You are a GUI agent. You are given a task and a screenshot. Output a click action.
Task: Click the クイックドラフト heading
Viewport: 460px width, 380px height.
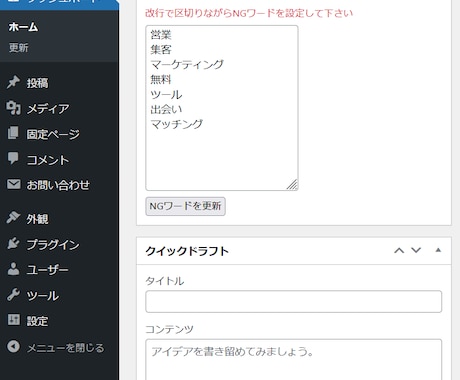[187, 251]
